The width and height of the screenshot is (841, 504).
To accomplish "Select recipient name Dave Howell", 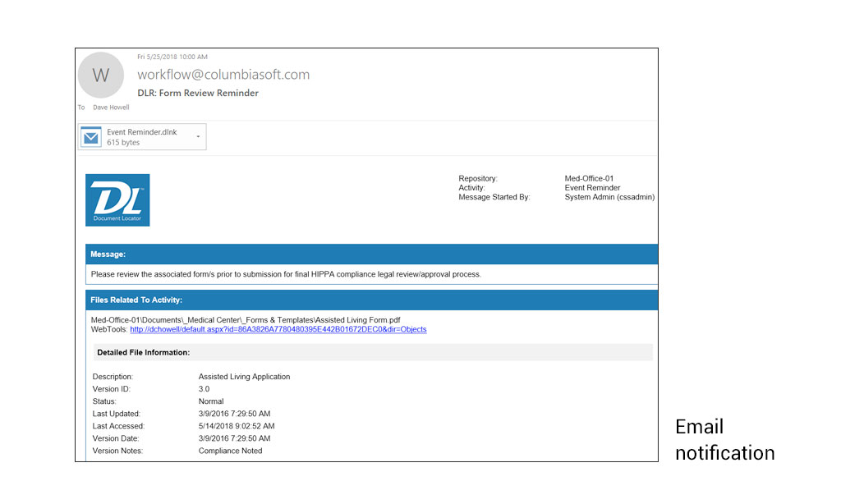I will [x=111, y=108].
